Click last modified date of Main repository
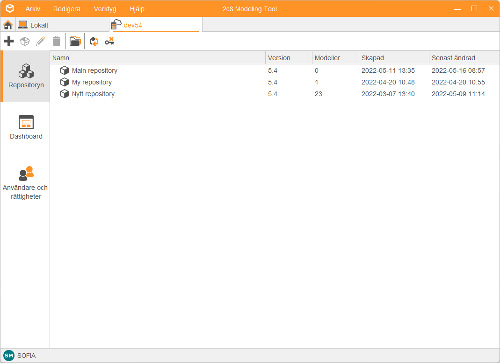Image resolution: width=500 pixels, height=363 pixels. [458, 70]
